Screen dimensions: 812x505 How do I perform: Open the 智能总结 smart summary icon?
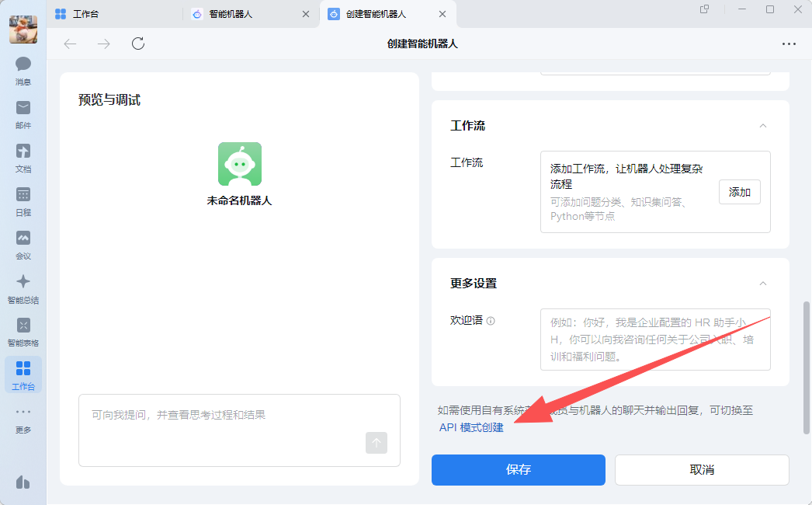[x=23, y=282]
